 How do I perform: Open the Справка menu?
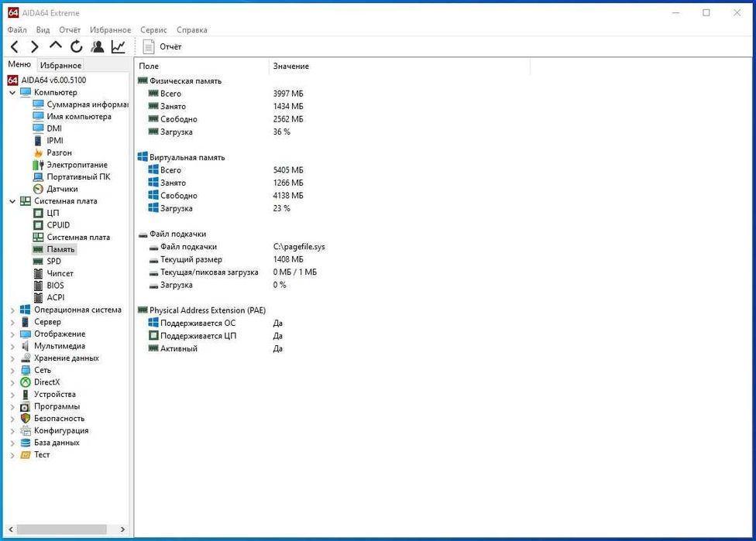192,30
